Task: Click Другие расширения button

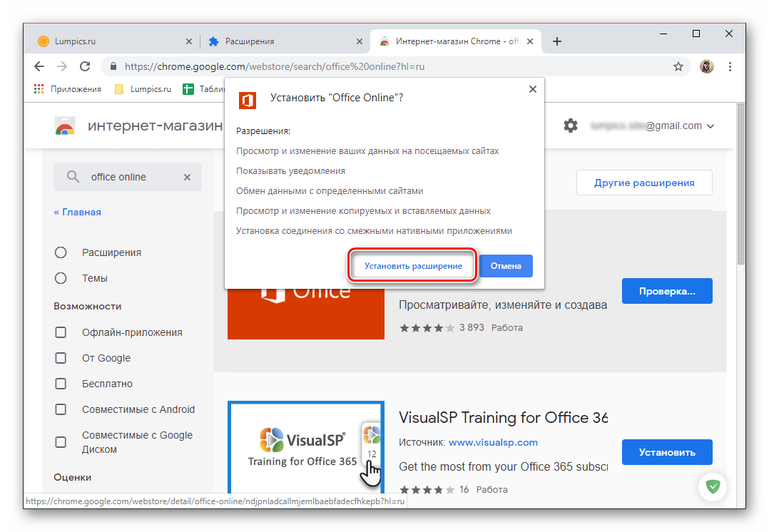Action: pos(644,183)
